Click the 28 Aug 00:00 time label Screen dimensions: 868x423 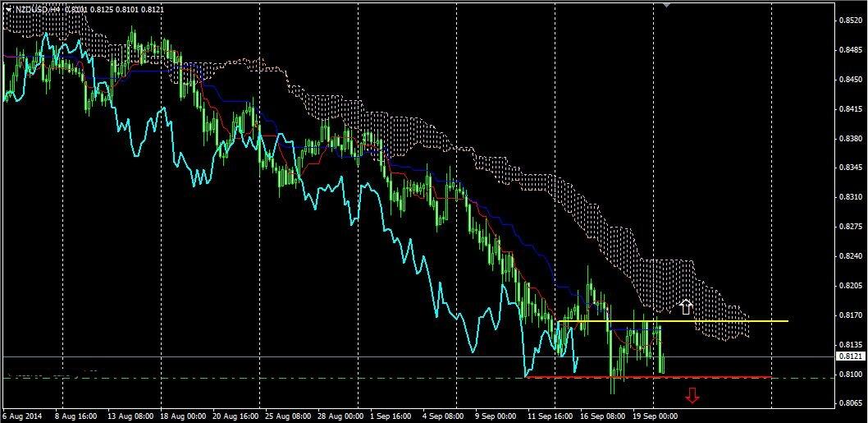(340, 416)
